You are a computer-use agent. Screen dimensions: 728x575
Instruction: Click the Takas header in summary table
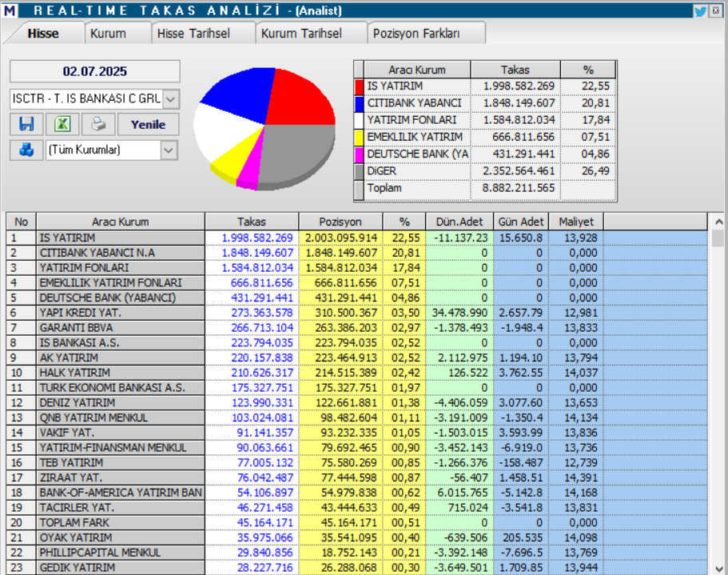point(515,70)
